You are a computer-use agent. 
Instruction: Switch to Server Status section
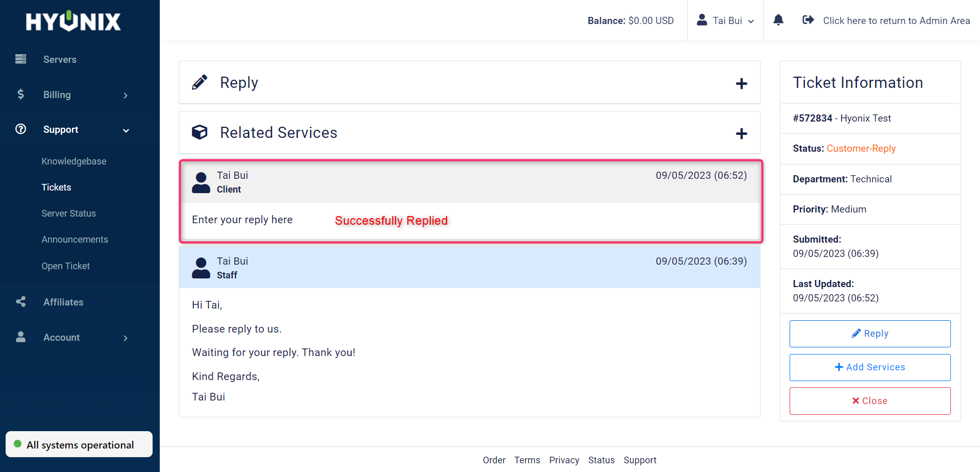(68, 213)
